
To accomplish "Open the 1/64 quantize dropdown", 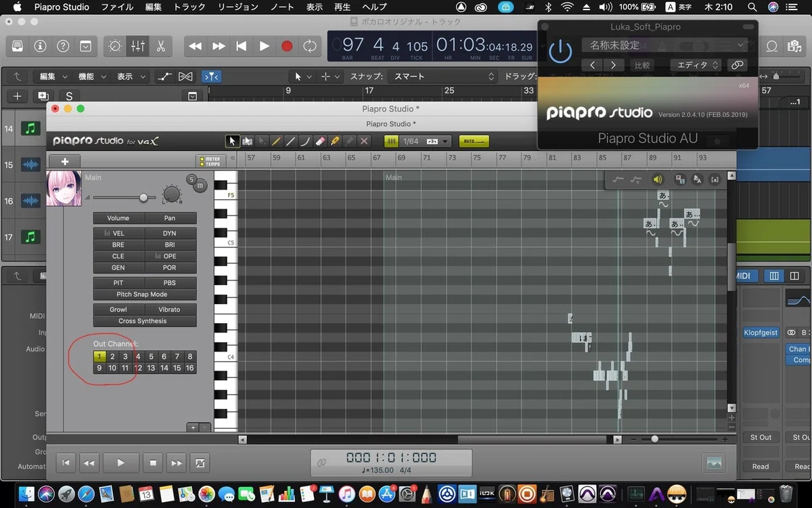I will [426, 141].
